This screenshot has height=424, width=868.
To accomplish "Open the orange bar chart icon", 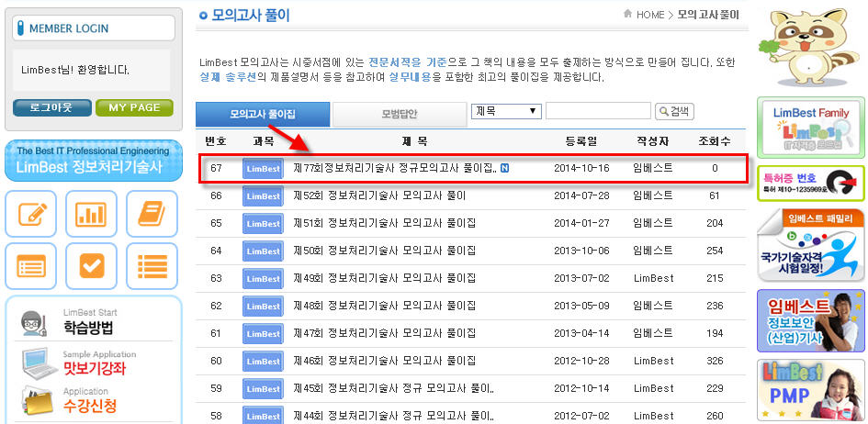I will (91, 214).
